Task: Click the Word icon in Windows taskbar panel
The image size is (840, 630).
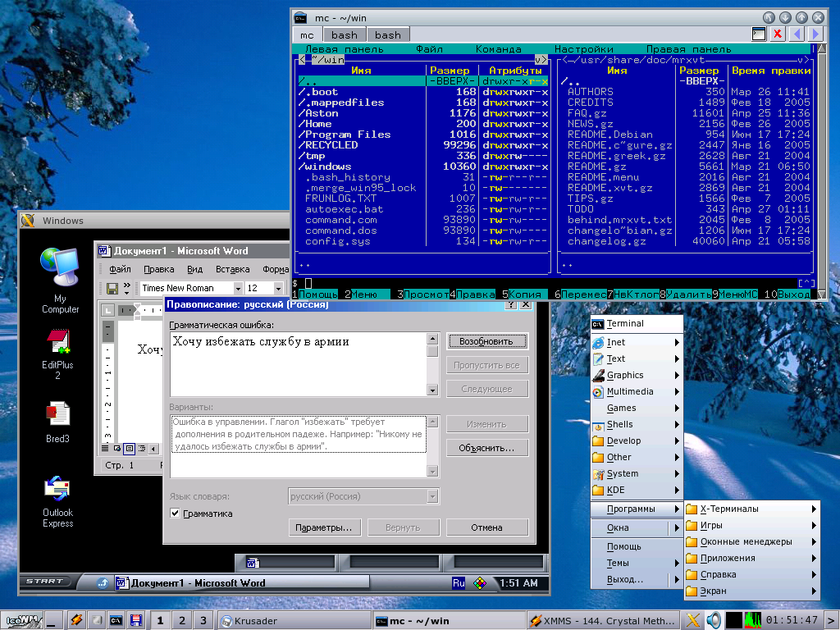Action: (x=253, y=563)
